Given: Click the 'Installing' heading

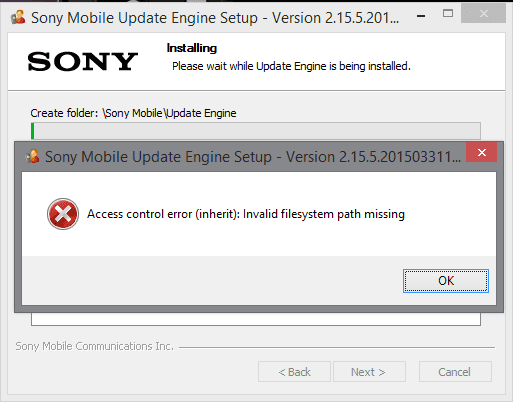Looking at the screenshot, I should coord(192,48).
